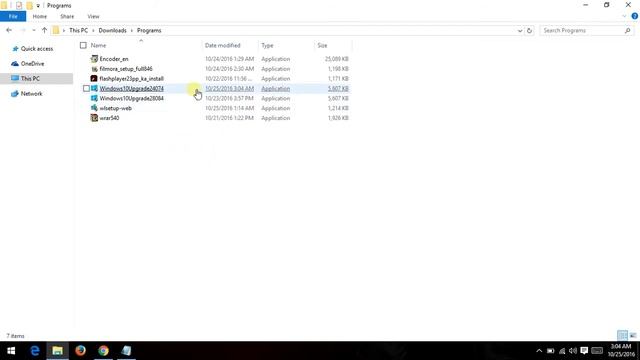Screen dimensions: 640x360
Task: Open Explorer help question mark icon
Action: pos(635,16)
